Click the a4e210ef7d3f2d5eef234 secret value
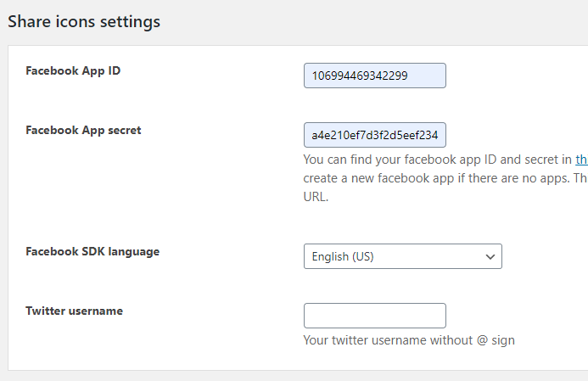Screen dimensions: 588x381 tap(374, 135)
